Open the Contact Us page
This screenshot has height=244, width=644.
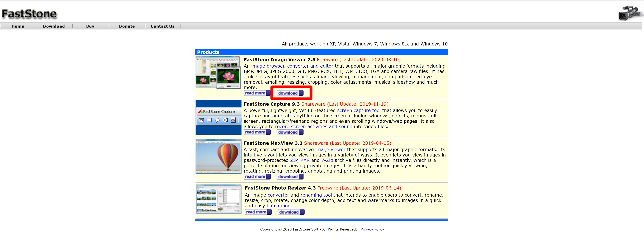point(163,26)
